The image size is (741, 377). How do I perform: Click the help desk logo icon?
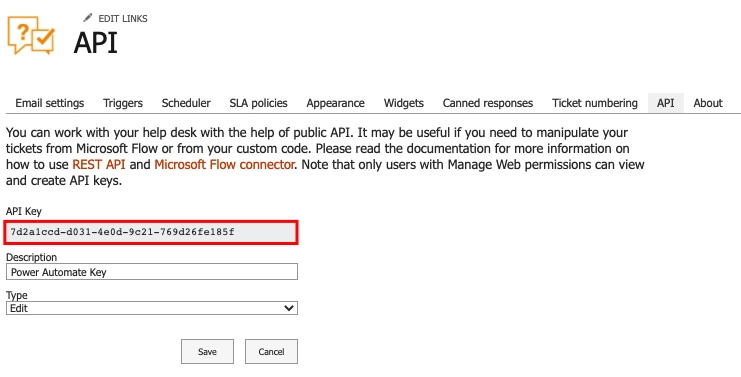click(x=31, y=35)
